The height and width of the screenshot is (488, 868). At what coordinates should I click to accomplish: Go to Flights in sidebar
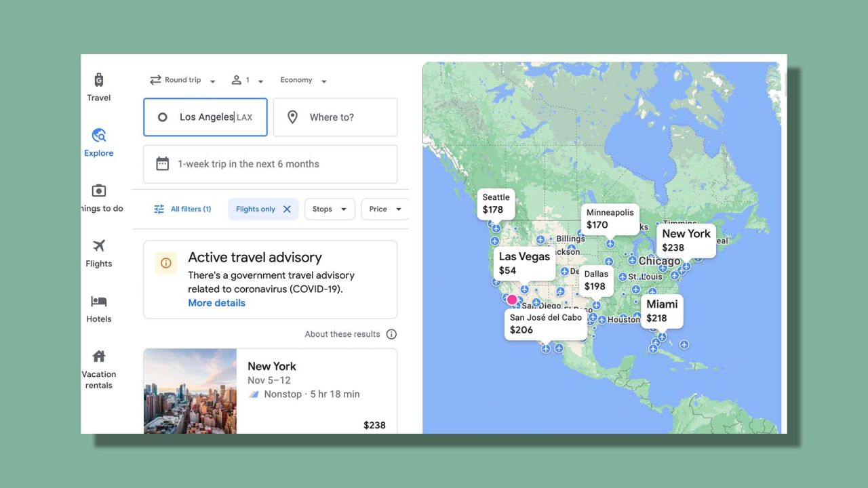click(x=99, y=253)
